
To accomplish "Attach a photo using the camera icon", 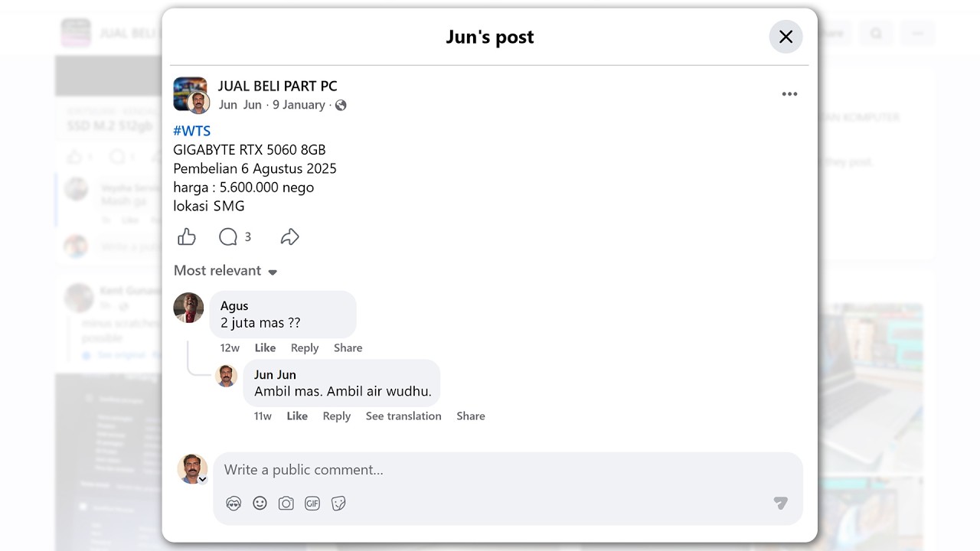I will [x=286, y=503].
